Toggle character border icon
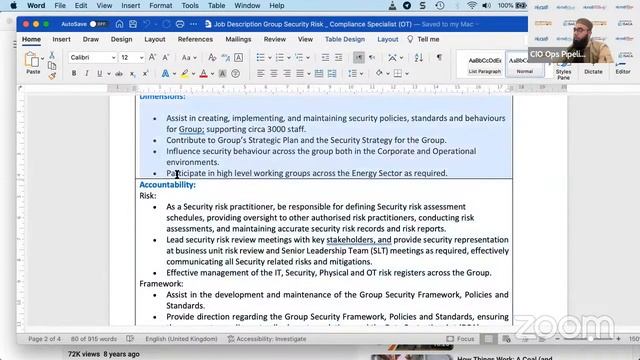The width and height of the screenshot is (640, 360). (x=238, y=58)
